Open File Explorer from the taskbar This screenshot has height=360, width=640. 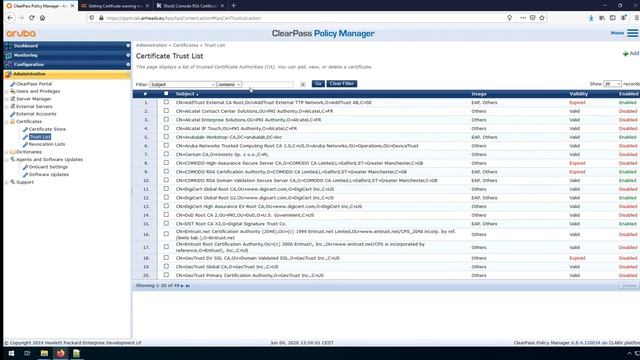click(44, 353)
